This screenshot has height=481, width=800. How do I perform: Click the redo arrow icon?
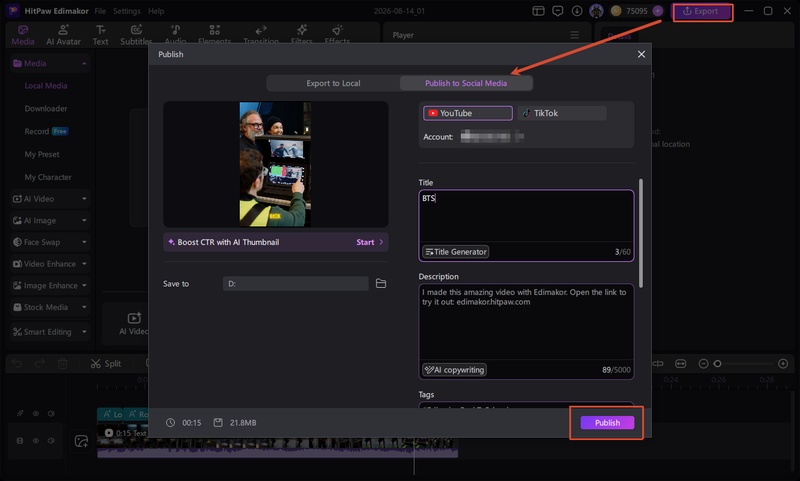40,363
